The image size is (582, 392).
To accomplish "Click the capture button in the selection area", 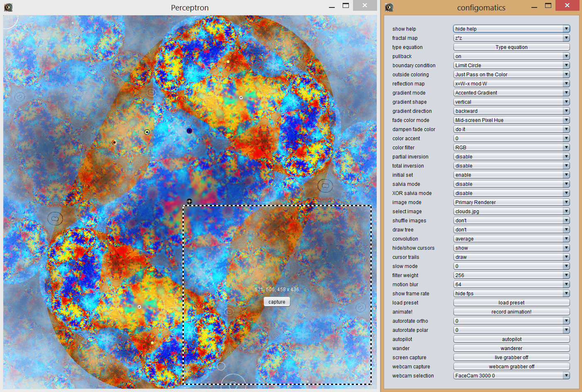I will (277, 302).
